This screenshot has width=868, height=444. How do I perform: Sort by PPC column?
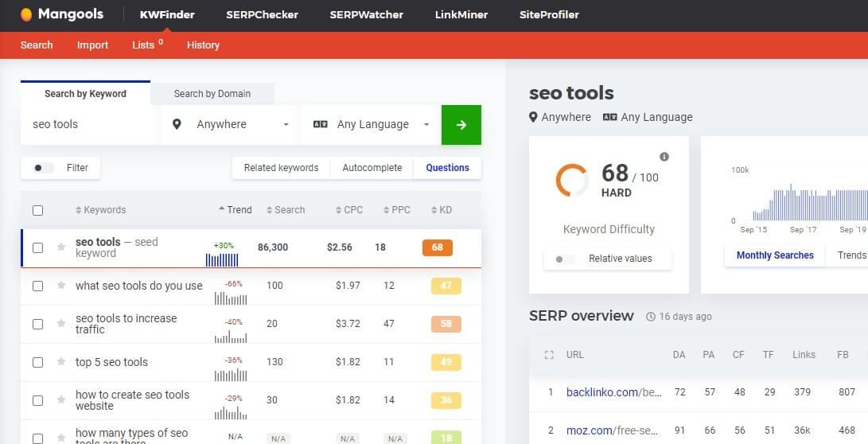point(397,210)
